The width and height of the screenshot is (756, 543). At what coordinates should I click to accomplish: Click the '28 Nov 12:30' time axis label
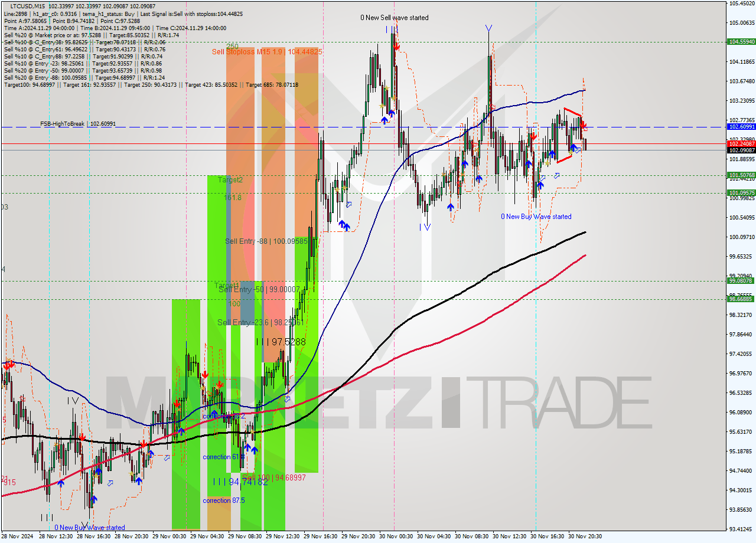[x=57, y=537]
